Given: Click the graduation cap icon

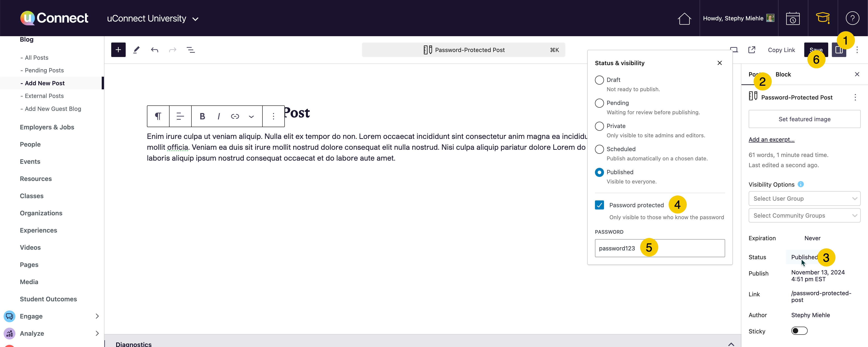Looking at the screenshot, I should (823, 18).
